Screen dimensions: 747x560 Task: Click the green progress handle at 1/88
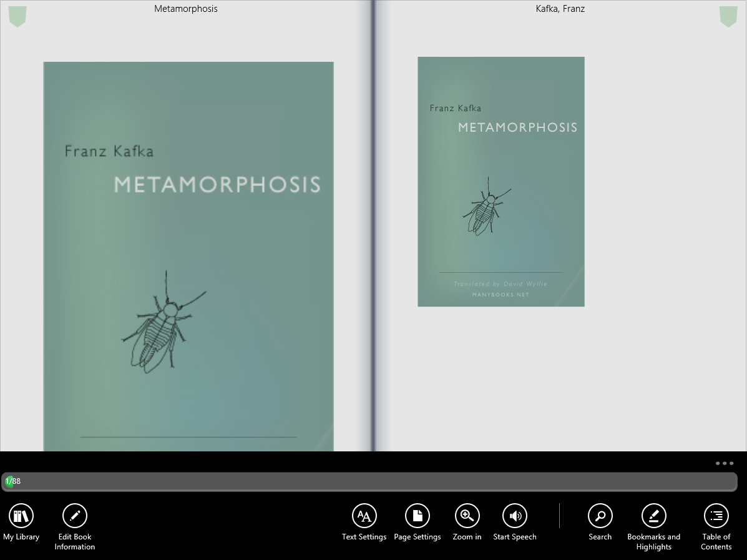pos(9,481)
